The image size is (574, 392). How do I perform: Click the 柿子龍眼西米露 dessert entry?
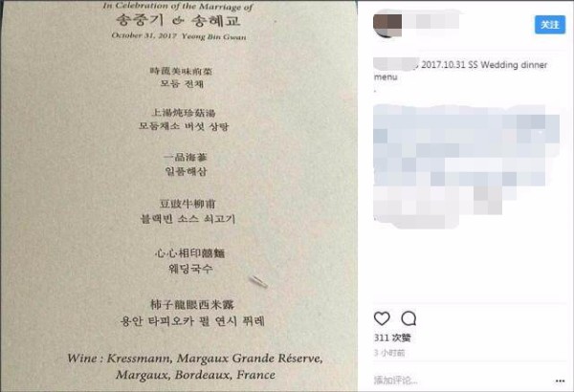click(192, 304)
